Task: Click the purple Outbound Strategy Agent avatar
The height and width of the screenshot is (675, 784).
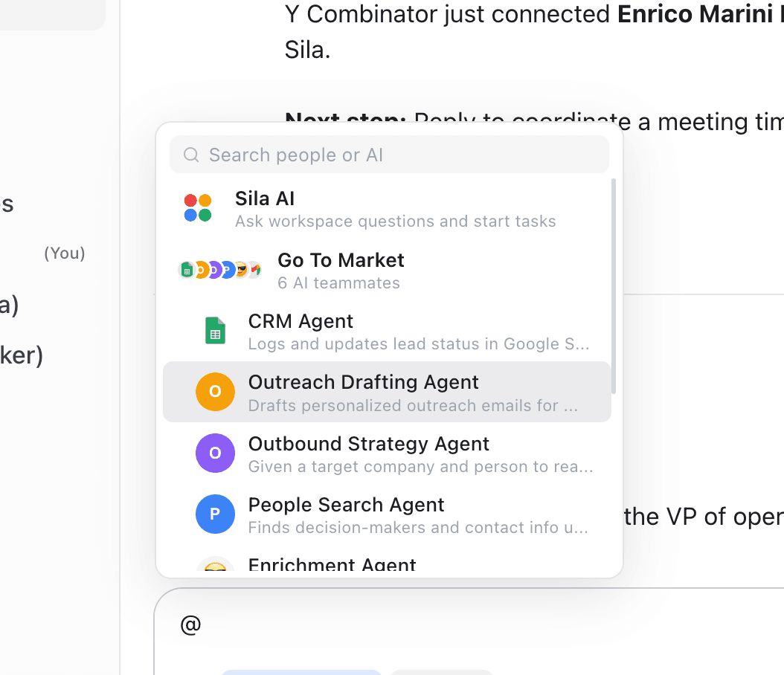Action: [215, 453]
